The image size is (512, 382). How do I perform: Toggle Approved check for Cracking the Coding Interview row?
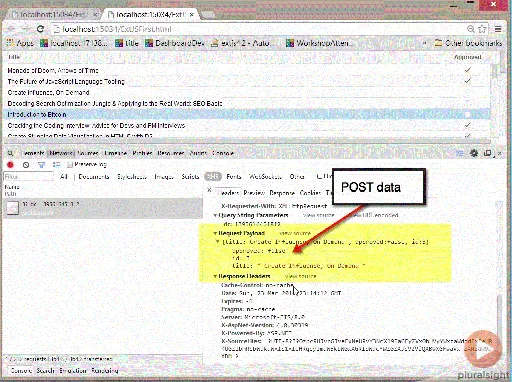[x=468, y=125]
